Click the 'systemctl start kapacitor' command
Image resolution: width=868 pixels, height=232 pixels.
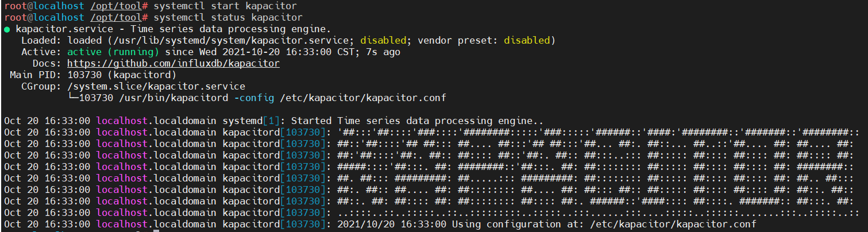pos(225,6)
